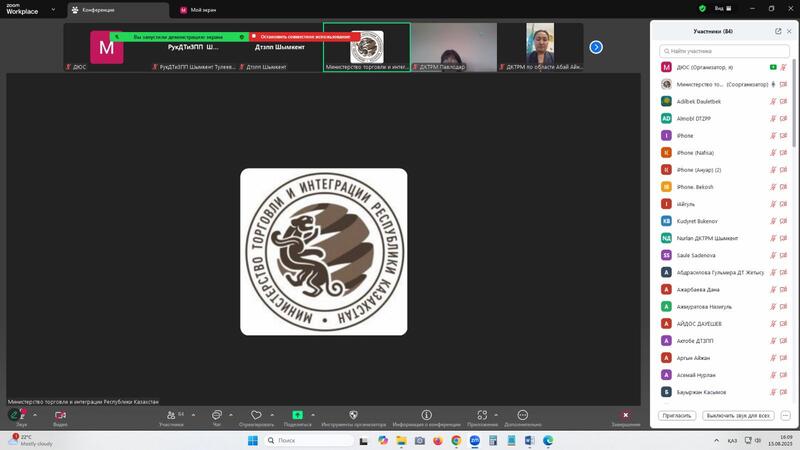
Task: Toggle video for Kudyret Bukenov
Action: pos(783,221)
